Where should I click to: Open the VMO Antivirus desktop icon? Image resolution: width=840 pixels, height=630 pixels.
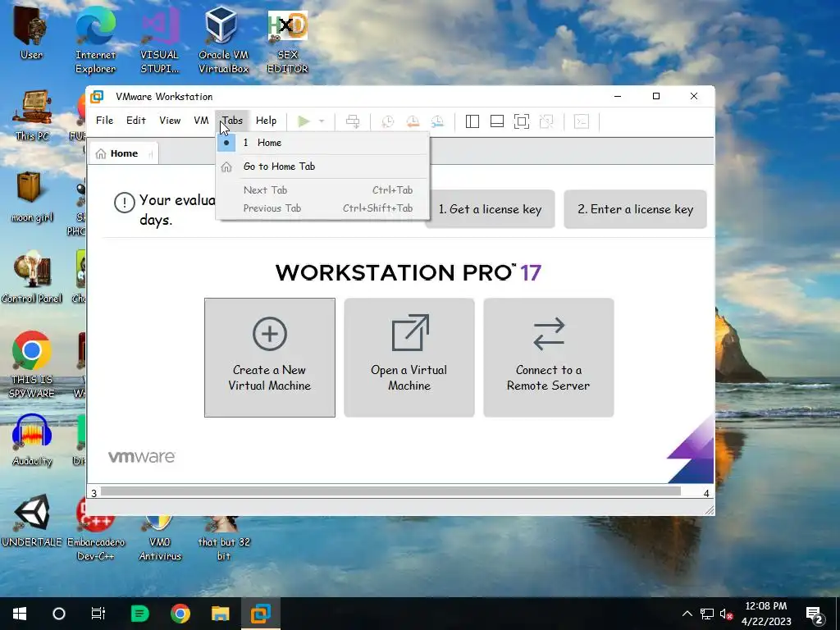pos(160,538)
